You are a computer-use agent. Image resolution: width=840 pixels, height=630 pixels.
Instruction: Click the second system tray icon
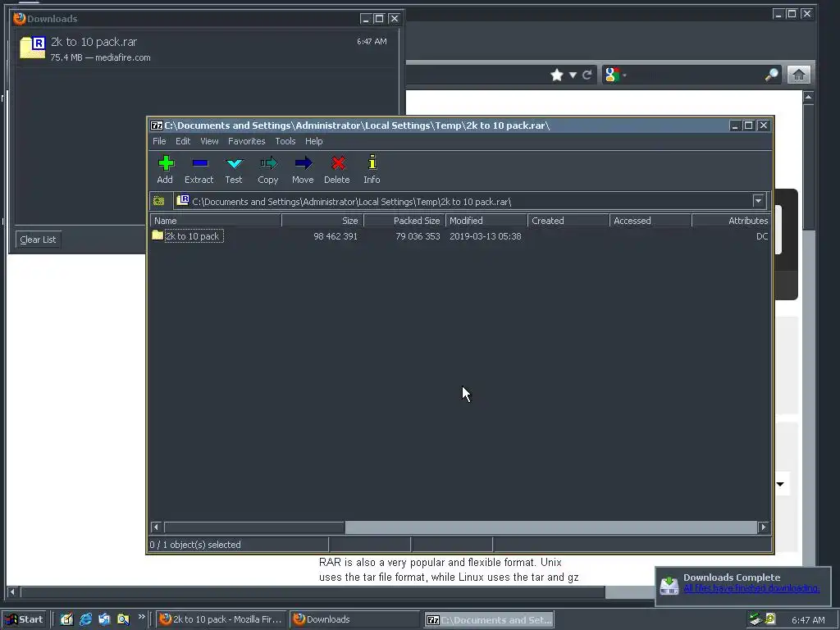(x=770, y=619)
